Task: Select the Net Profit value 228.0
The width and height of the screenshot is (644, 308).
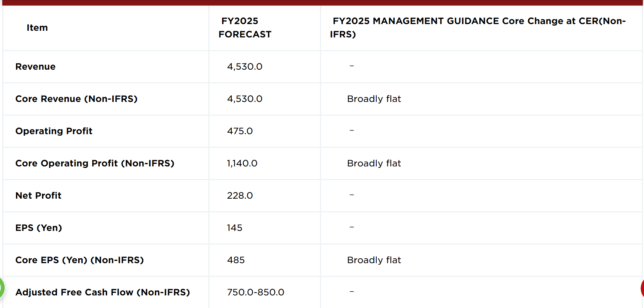Action: click(240, 196)
